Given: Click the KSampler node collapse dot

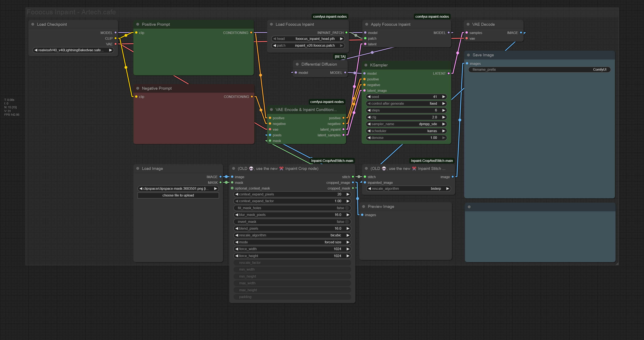Looking at the screenshot, I should pyautogui.click(x=366, y=65).
